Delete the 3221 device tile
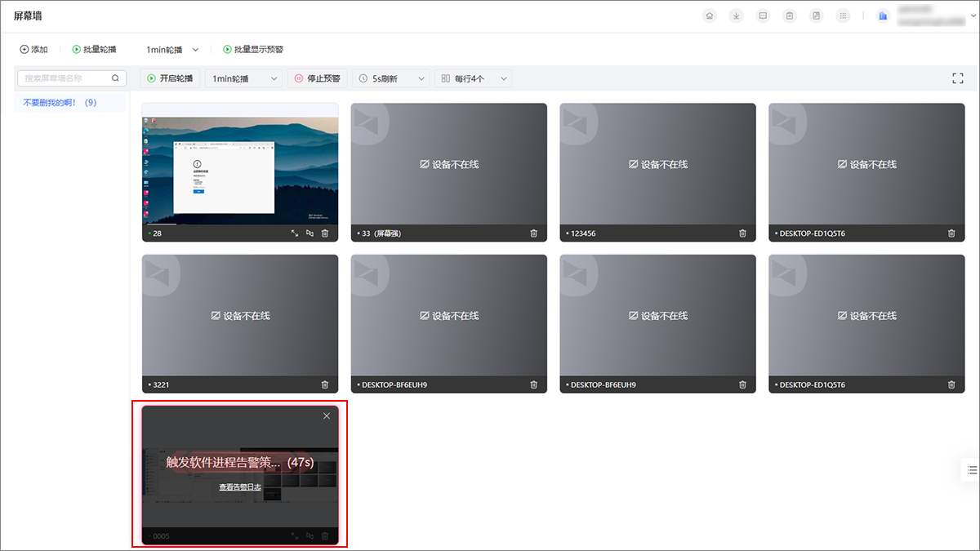980x551 pixels. coord(324,384)
